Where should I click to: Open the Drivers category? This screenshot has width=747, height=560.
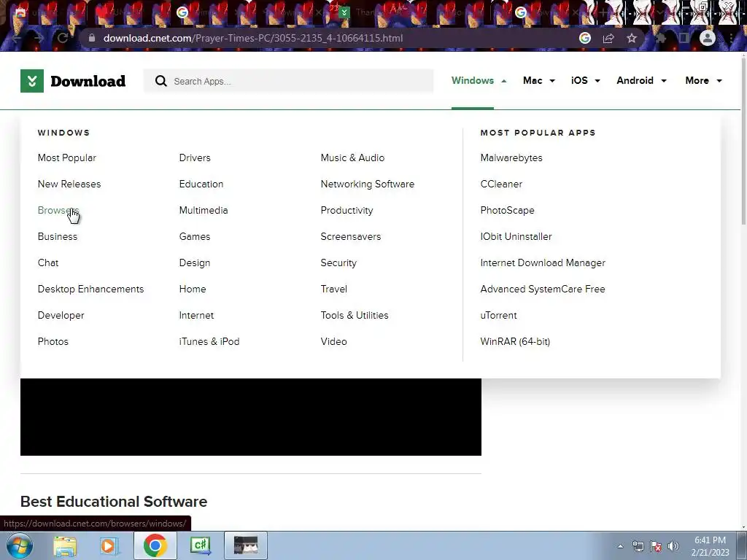click(x=195, y=157)
